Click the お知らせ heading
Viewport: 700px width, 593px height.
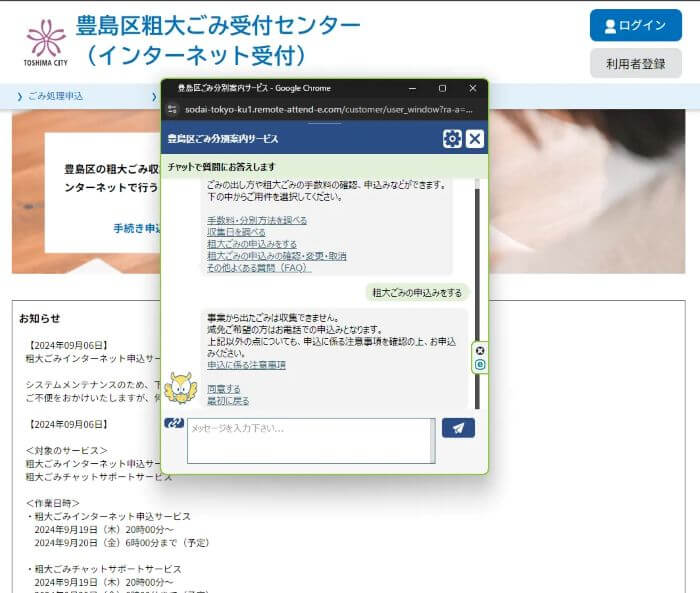tap(39, 319)
